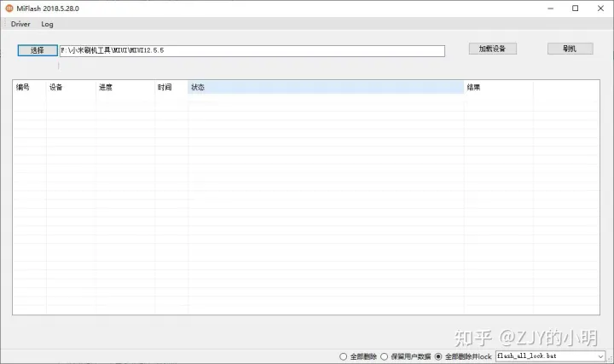The height and width of the screenshot is (364, 614).
Task: Maximize the MiFlash window
Action: tap(576, 9)
